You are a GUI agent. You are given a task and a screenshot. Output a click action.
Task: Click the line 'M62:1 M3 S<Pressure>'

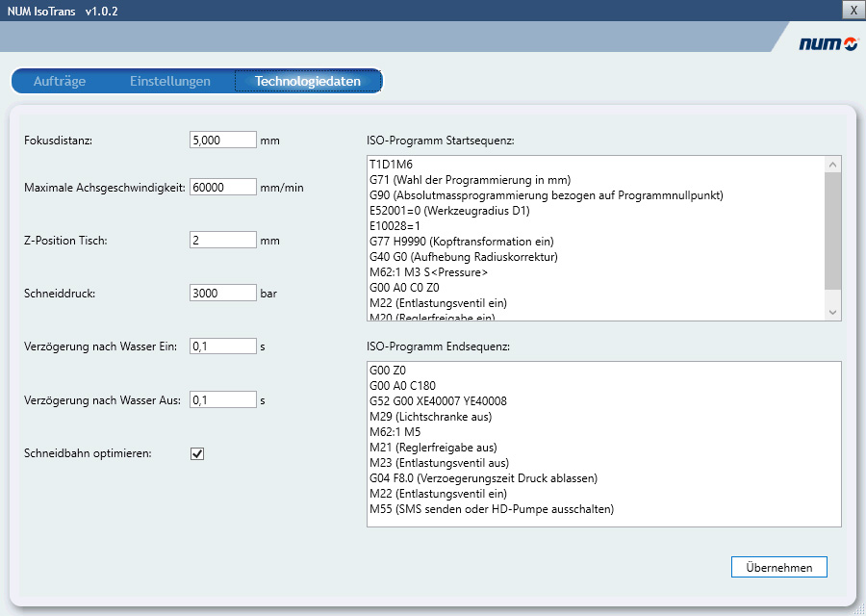pyautogui.click(x=428, y=272)
